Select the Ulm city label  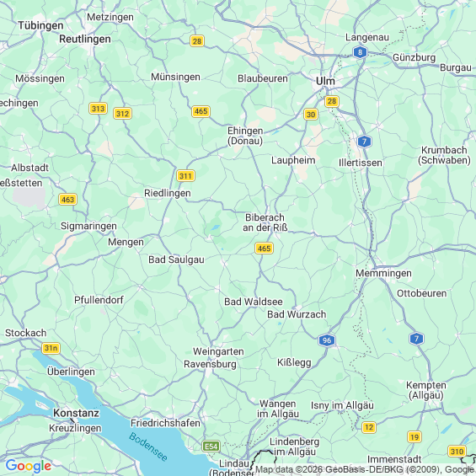325,81
